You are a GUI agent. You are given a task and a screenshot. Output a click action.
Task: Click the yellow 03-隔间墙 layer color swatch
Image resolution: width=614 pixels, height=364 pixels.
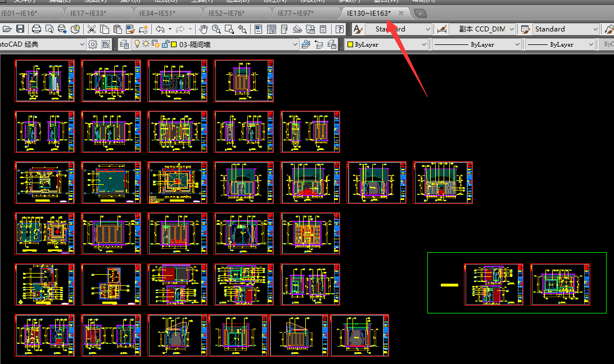tap(174, 44)
